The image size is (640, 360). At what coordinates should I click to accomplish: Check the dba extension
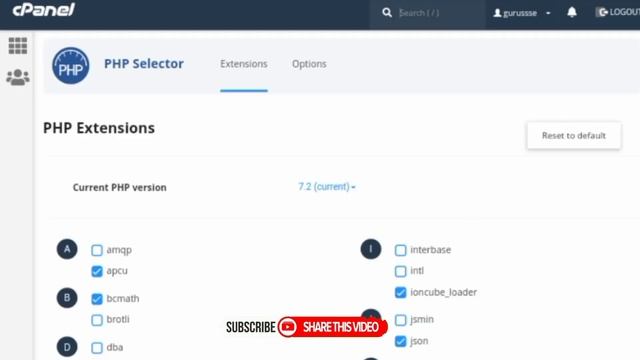coord(97,348)
